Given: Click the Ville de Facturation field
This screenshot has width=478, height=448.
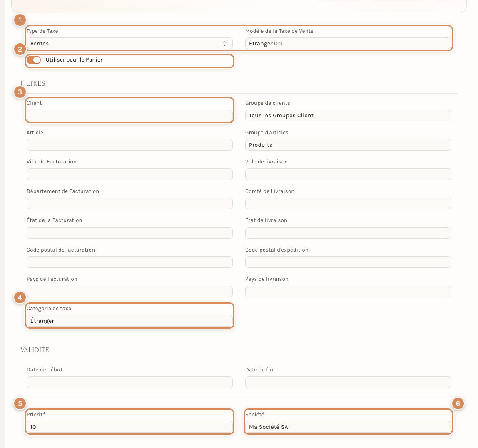Looking at the screenshot, I should point(129,174).
